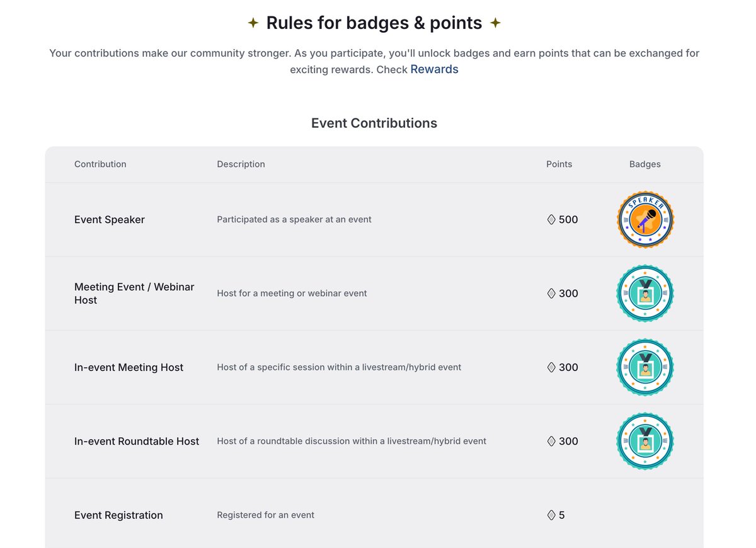Click the star icon left of page title
The image size is (756, 548).
tap(253, 23)
